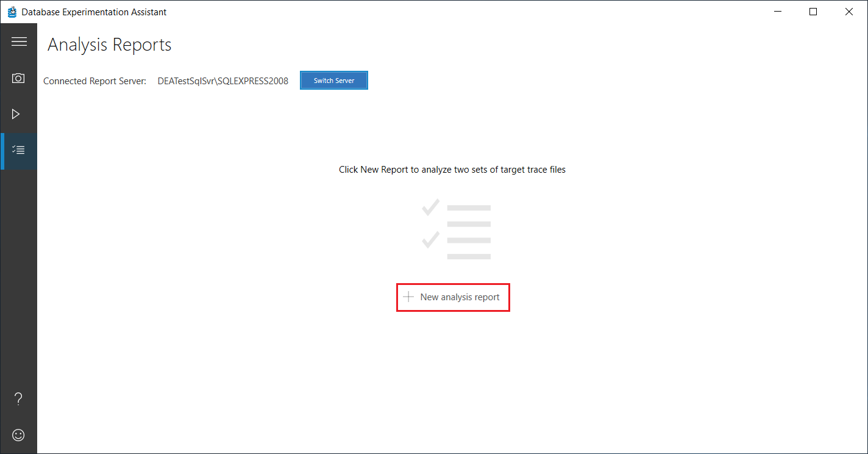Viewport: 868px width, 454px height.
Task: Click the 'Click New Report to analyze' hint text
Action: [x=452, y=170]
